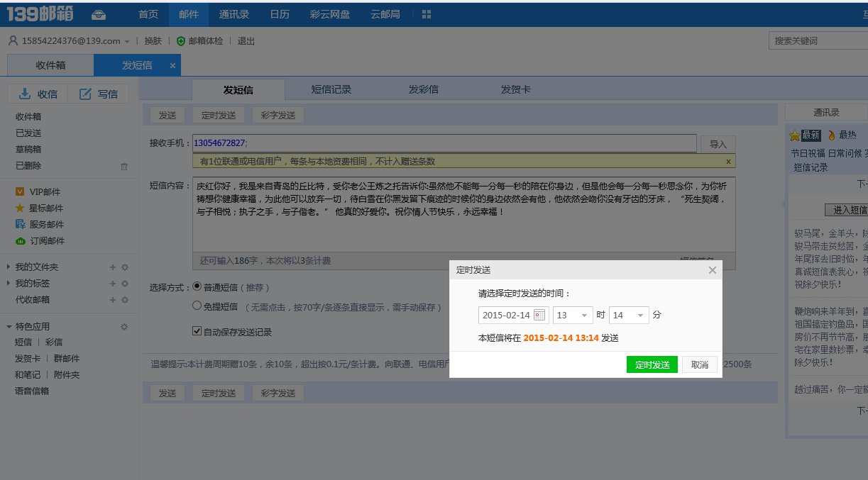Click the gear icon next to 特色应用
The image size is (868, 480).
point(123,326)
